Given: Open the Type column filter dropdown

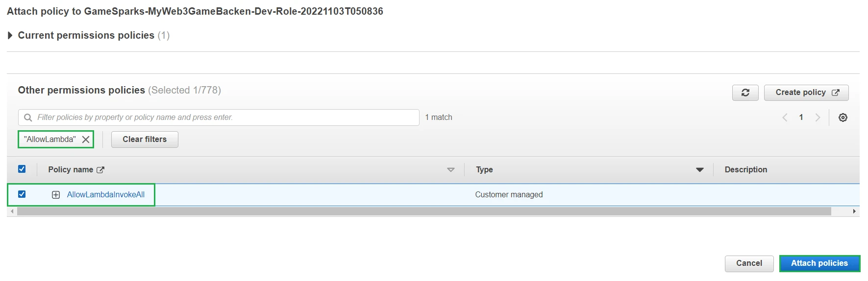Looking at the screenshot, I should (x=699, y=170).
